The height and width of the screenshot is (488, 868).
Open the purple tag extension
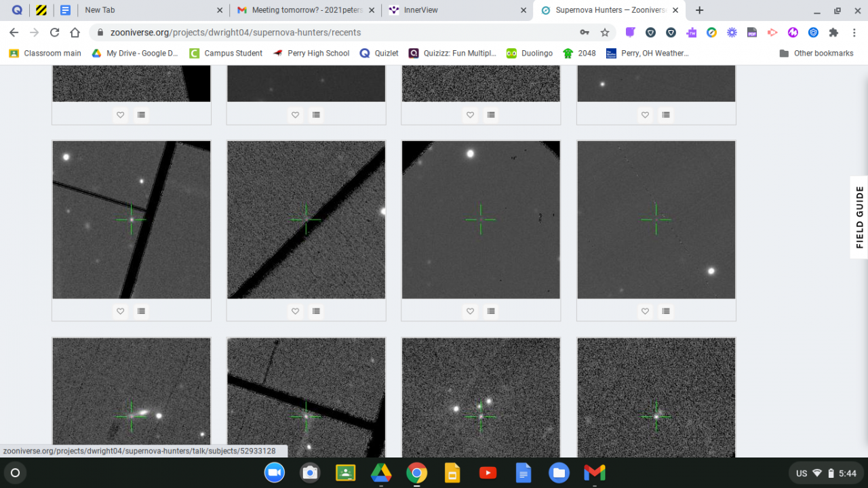[630, 33]
